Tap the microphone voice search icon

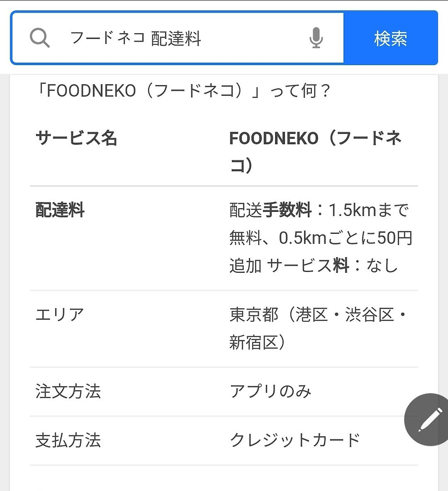click(x=316, y=38)
